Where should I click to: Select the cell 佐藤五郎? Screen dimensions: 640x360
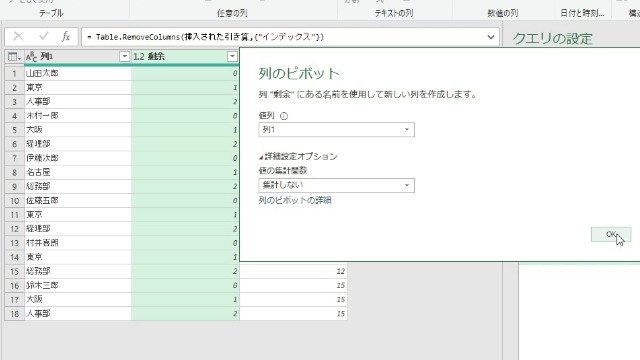[78, 200]
